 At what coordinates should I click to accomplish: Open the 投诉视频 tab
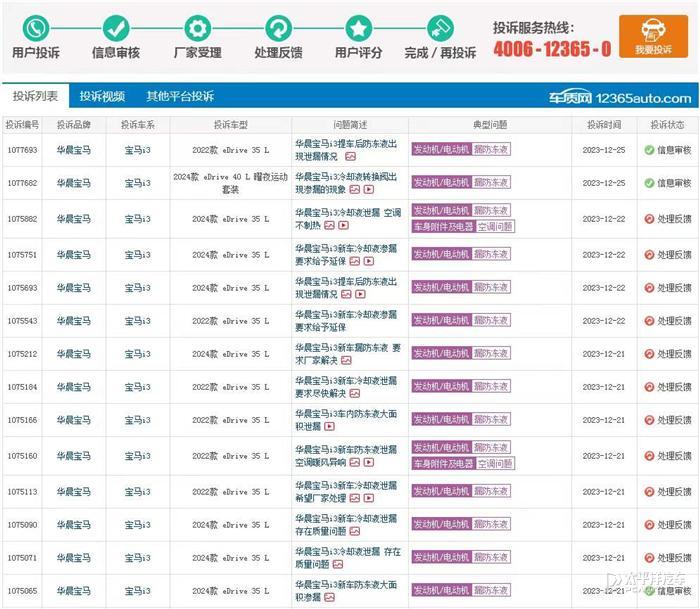coord(102,97)
